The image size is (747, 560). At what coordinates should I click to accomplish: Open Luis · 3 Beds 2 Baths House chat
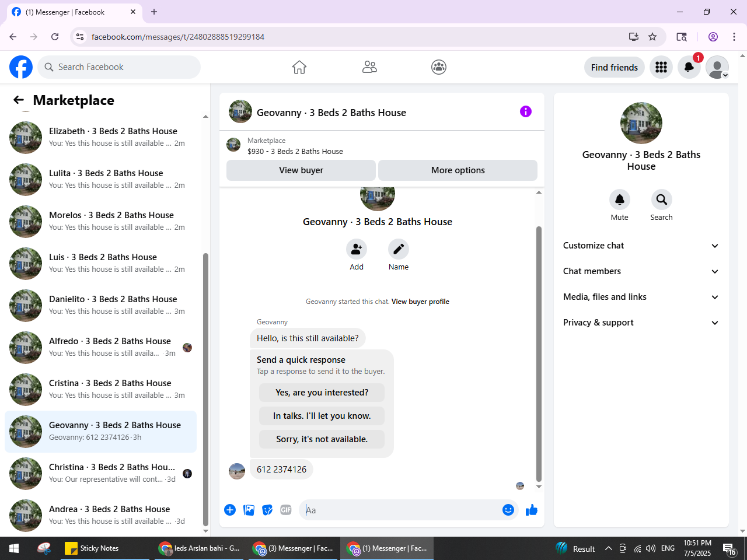point(100,264)
